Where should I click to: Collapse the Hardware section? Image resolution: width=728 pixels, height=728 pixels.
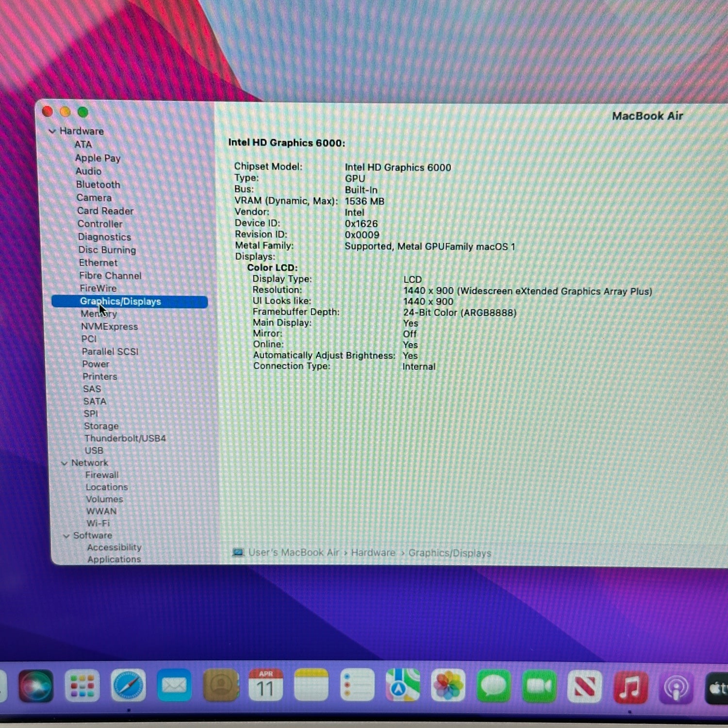(x=52, y=132)
